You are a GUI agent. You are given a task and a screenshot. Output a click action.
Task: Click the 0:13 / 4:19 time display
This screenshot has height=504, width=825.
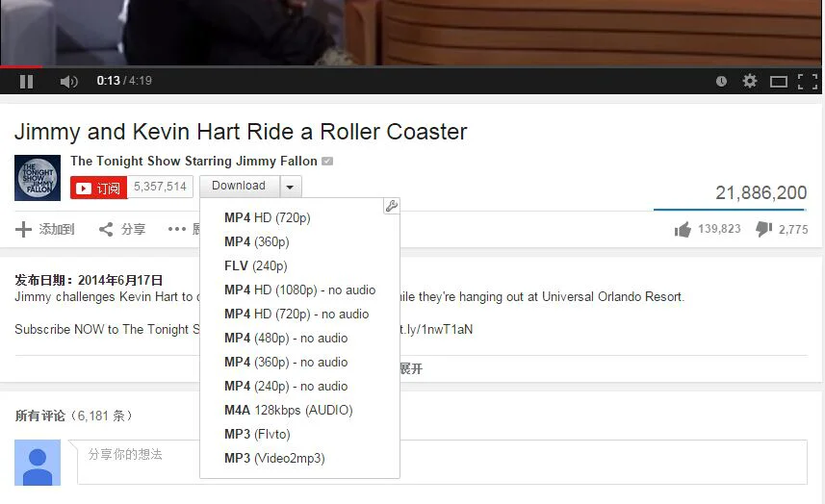tap(124, 81)
